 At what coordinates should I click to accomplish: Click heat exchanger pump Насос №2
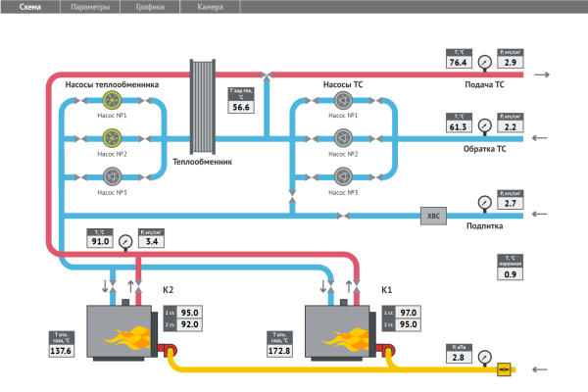coord(112,139)
